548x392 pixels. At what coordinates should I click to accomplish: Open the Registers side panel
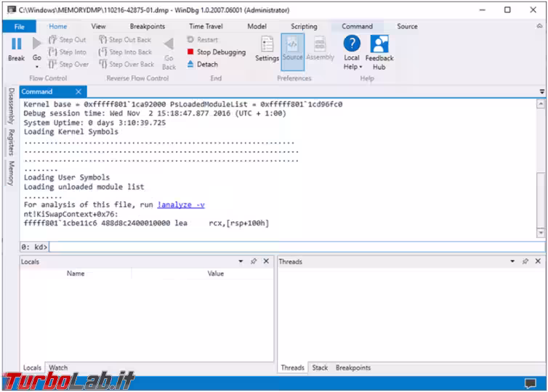(x=11, y=142)
